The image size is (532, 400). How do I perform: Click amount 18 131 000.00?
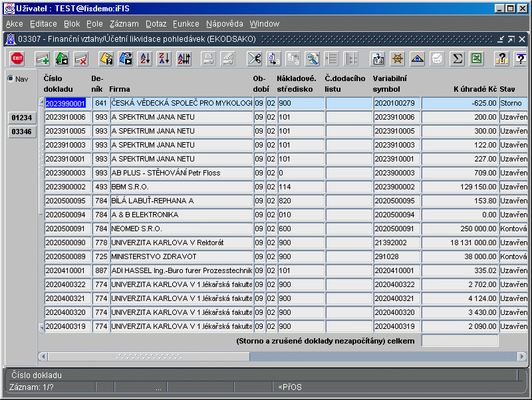coord(460,243)
